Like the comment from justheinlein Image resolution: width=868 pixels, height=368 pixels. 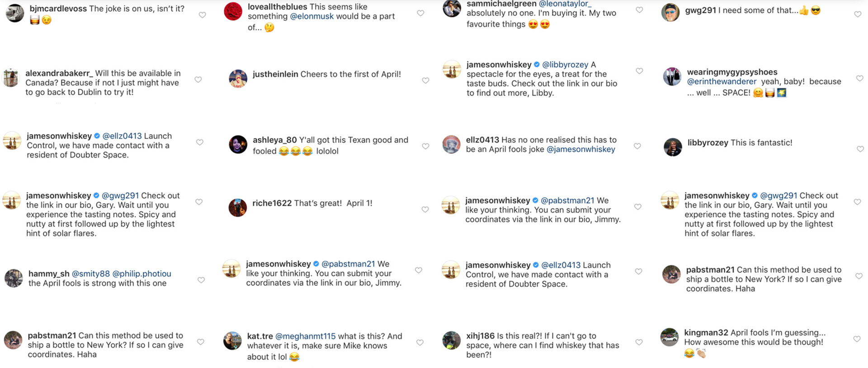[x=425, y=81]
